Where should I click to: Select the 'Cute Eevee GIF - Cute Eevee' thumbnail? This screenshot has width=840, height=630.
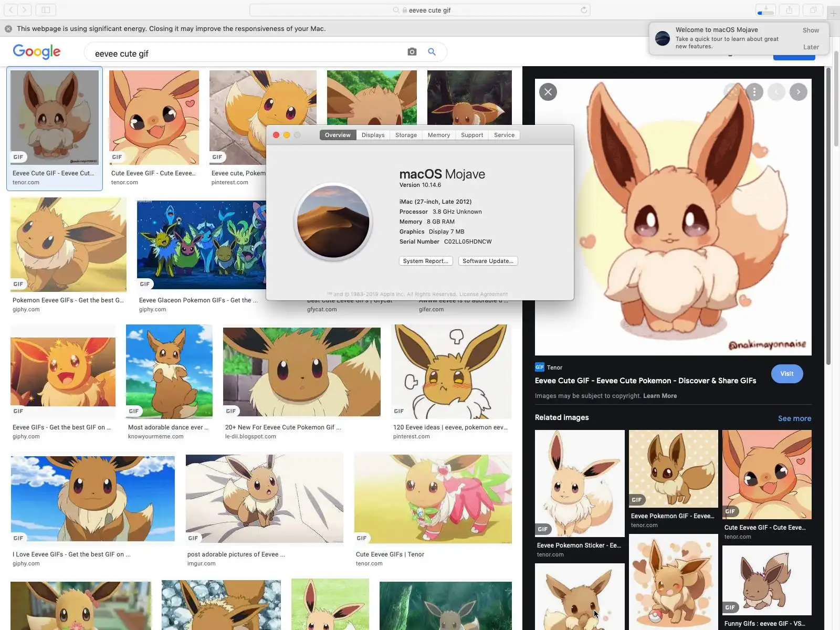pyautogui.click(x=154, y=118)
